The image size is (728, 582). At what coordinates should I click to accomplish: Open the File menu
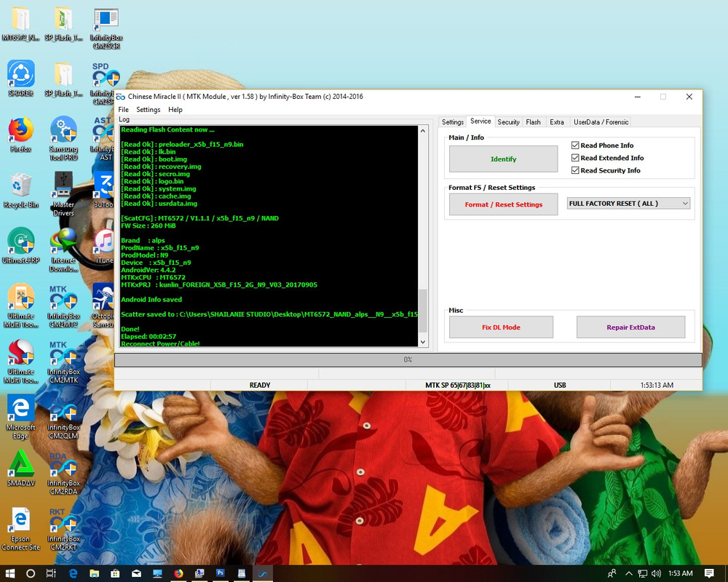124,110
